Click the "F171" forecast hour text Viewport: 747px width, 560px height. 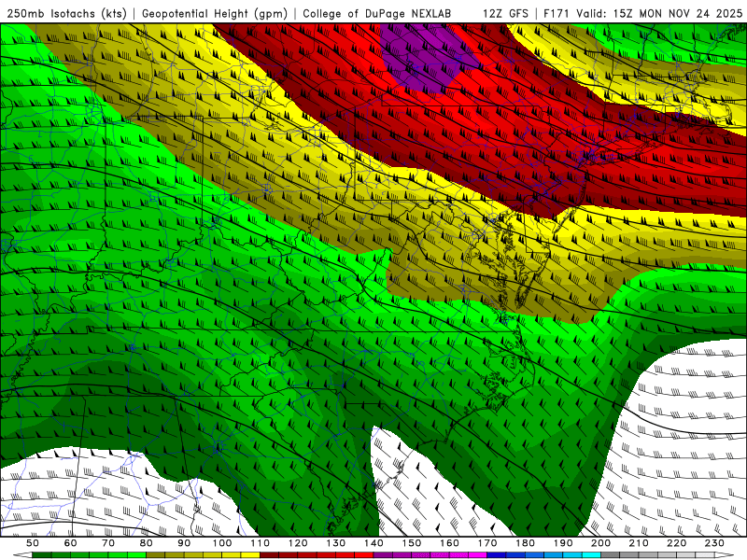tap(557, 13)
